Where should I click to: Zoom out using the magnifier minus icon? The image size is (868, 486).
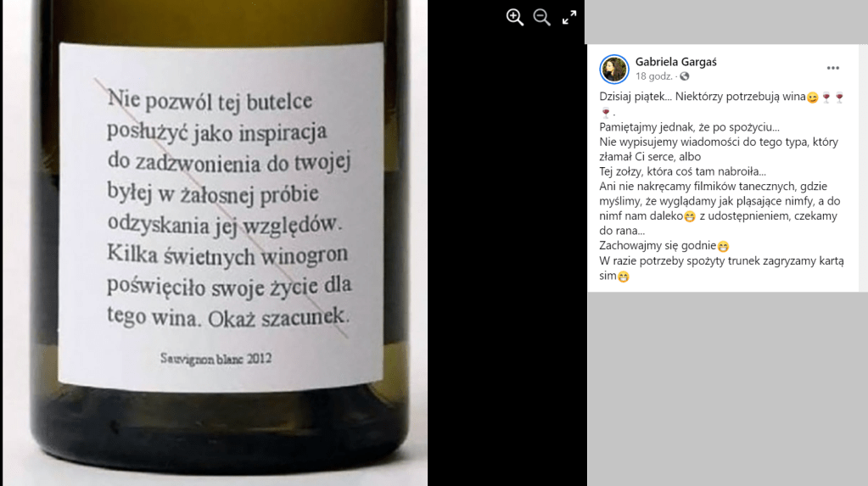click(x=542, y=17)
